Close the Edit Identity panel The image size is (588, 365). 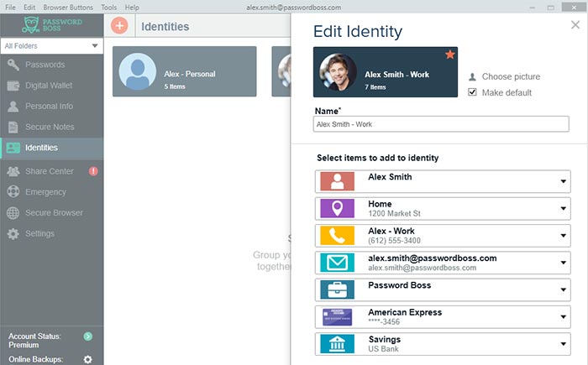[575, 24]
